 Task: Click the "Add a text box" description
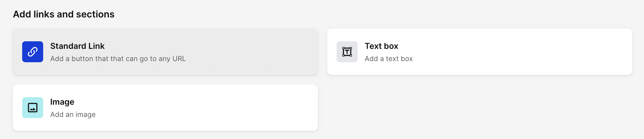(x=389, y=59)
